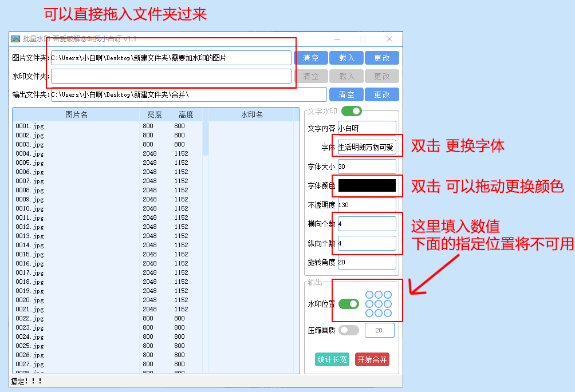This screenshot has width=575, height=392.
Task: Enable the 压缩画质 compression quality switch
Action: [x=349, y=331]
